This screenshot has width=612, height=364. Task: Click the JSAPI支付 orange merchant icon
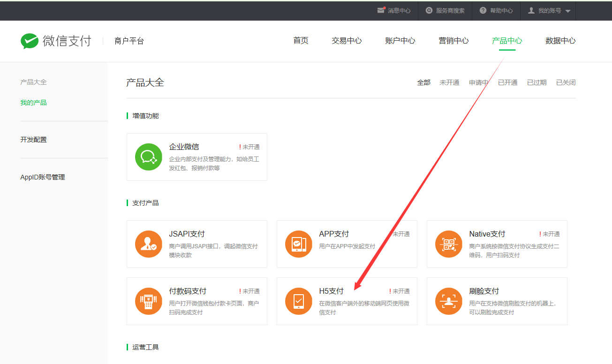[x=149, y=244]
